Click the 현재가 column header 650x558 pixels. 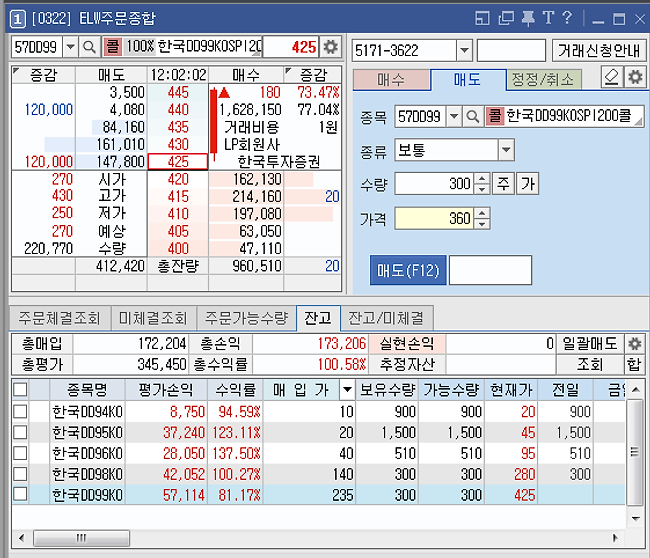[511, 390]
